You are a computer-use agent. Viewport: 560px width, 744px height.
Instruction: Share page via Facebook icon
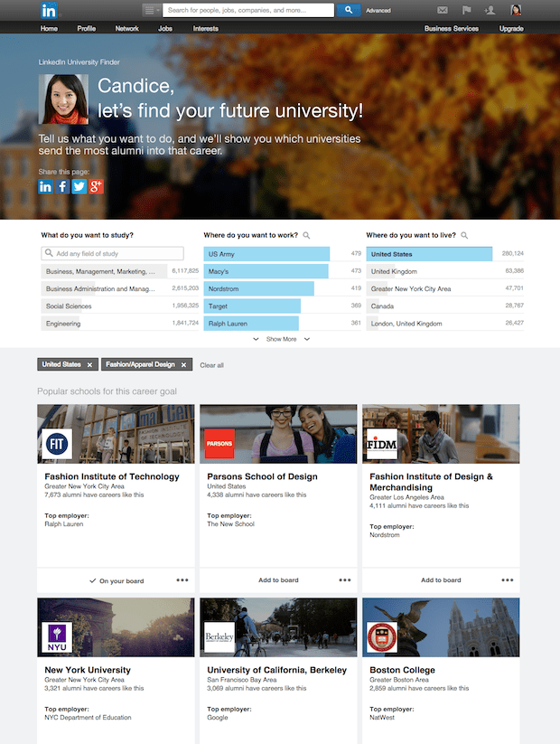point(62,186)
